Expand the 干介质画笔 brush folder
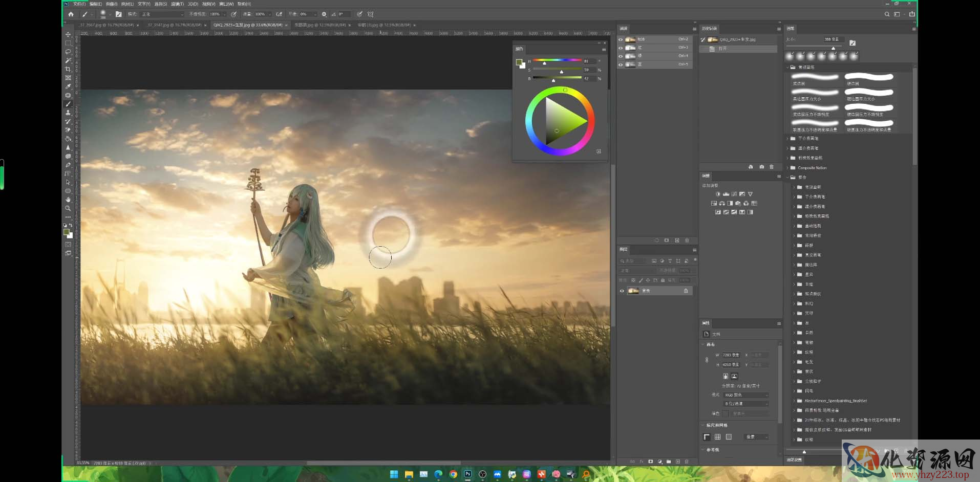Image resolution: width=980 pixels, height=482 pixels. [x=787, y=138]
